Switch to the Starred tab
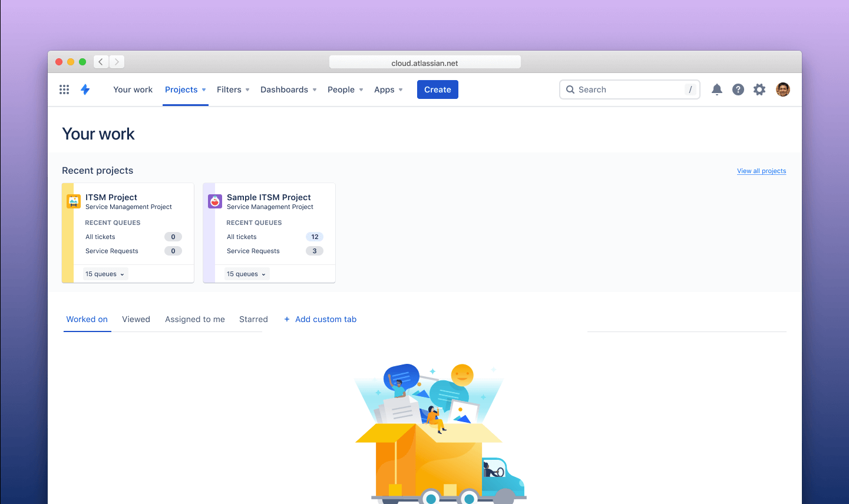Screen dimensions: 849x504 [x=253, y=319]
